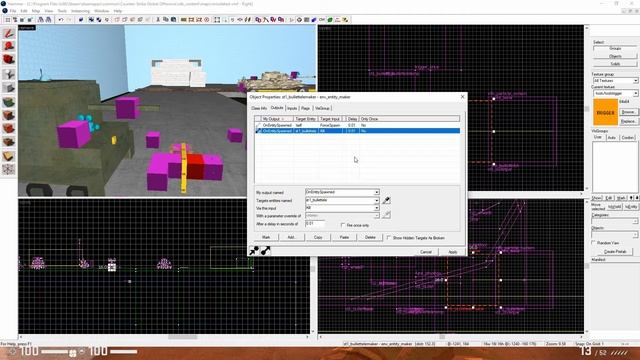640x360 pixels.
Task: Click the Copy toolbar icon
Action: click(x=166, y=20)
